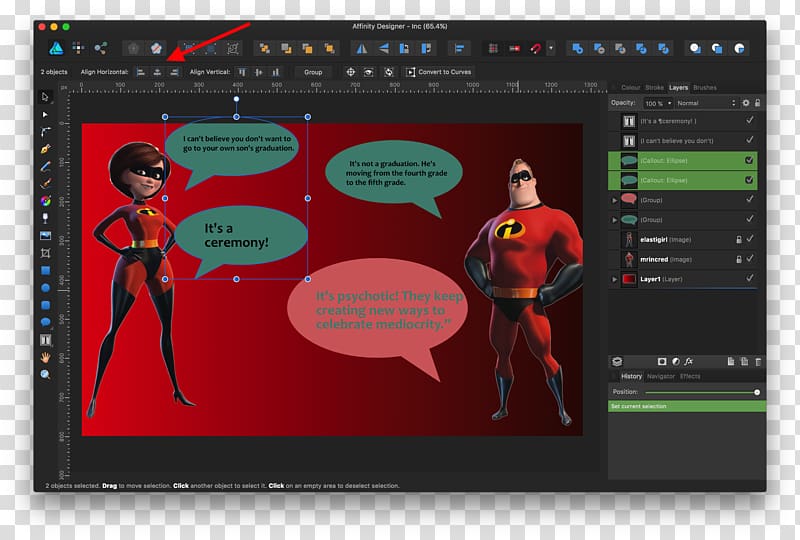Select the Corner tool
This screenshot has width=800, height=540.
coord(45,132)
